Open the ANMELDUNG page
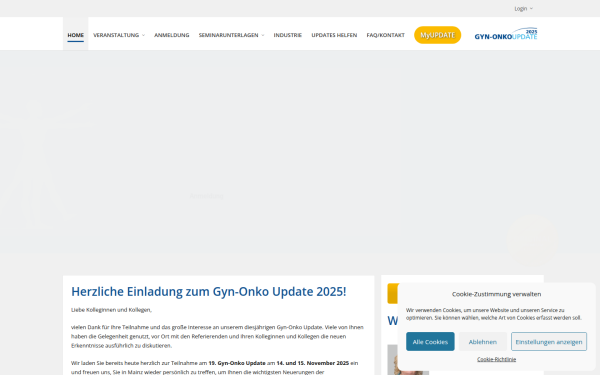This screenshot has width=600, height=375. coord(171,35)
